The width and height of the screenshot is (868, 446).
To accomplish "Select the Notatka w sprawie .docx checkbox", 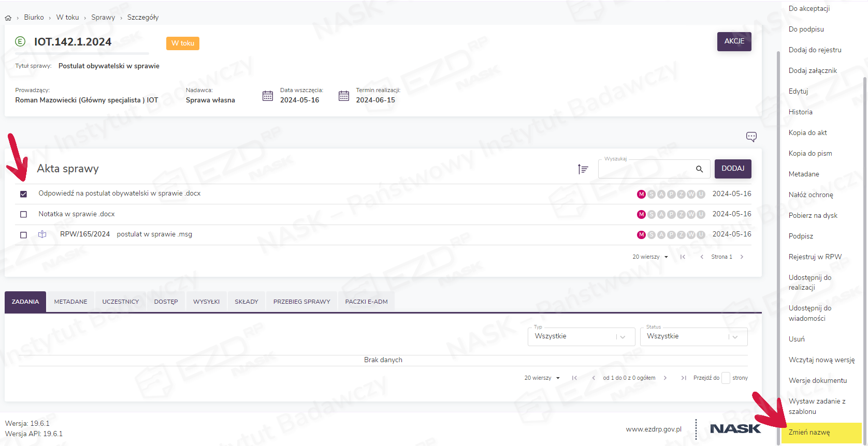I will (23, 214).
